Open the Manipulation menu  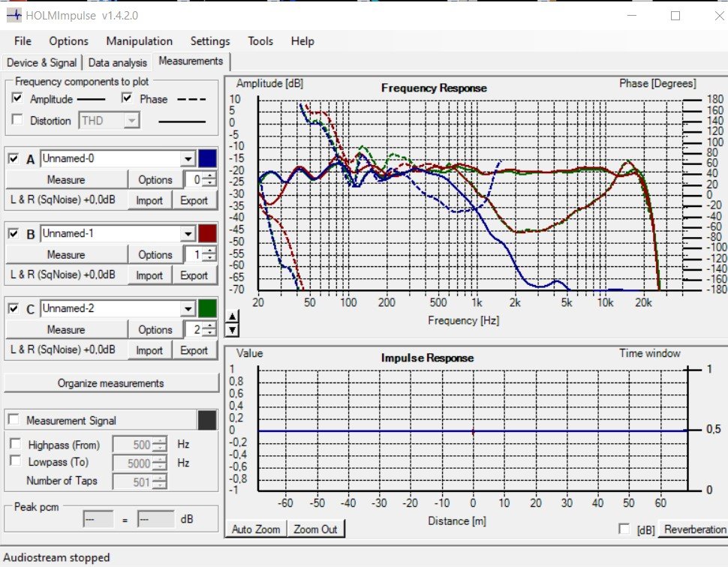pos(139,41)
